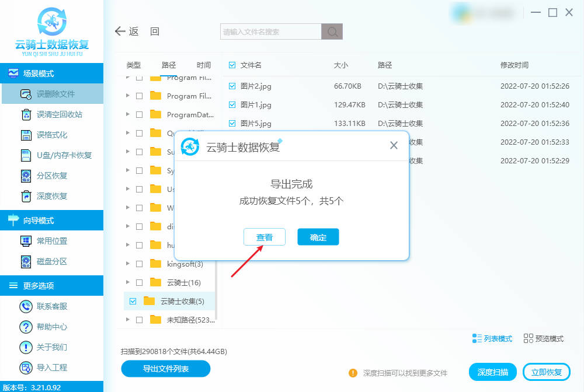The image size is (584, 392).
Task: Click the 云骑士(16) folder icon
Action: (x=156, y=282)
